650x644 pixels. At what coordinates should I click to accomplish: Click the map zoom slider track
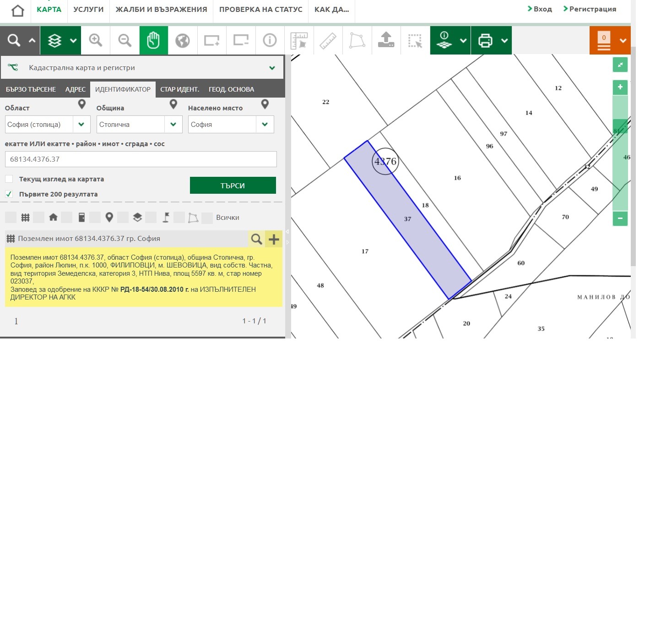point(620,165)
